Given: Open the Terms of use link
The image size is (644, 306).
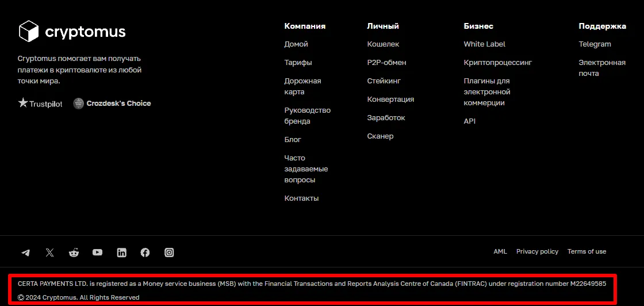Looking at the screenshot, I should tap(586, 251).
